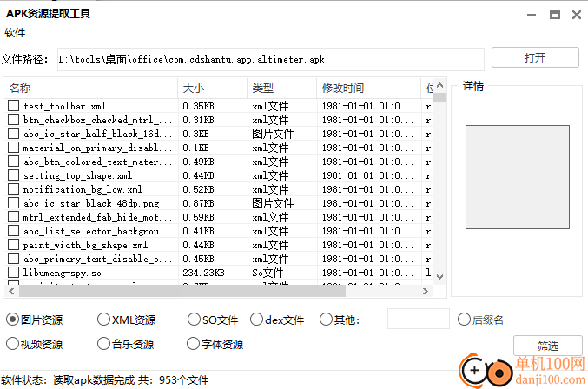Viewport: 588px width, 389px height.
Task: Click the 234.23KB size cell
Action: pyautogui.click(x=203, y=273)
